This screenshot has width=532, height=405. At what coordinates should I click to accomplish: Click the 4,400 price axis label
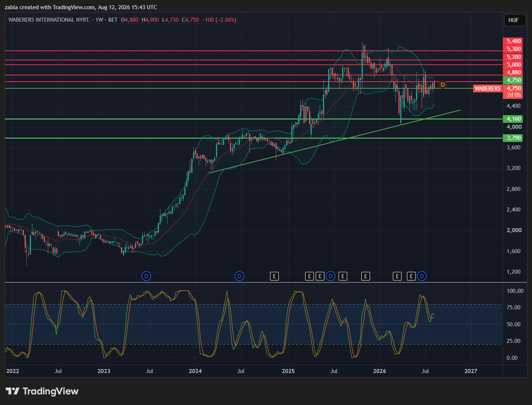[514, 106]
